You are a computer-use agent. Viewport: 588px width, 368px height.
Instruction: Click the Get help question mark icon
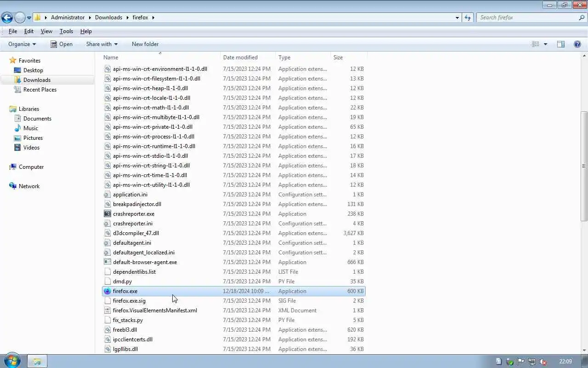577,44
